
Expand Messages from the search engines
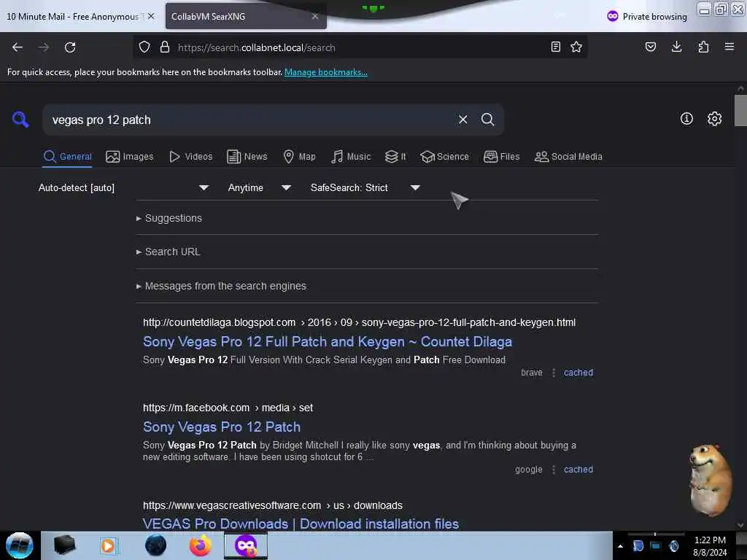(221, 286)
